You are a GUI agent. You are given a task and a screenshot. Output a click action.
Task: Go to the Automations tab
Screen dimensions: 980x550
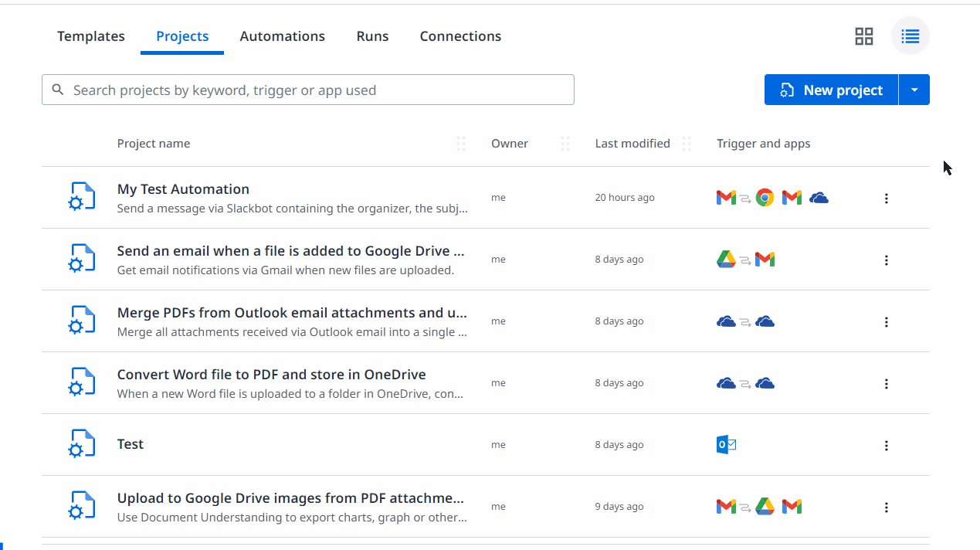click(x=283, y=36)
